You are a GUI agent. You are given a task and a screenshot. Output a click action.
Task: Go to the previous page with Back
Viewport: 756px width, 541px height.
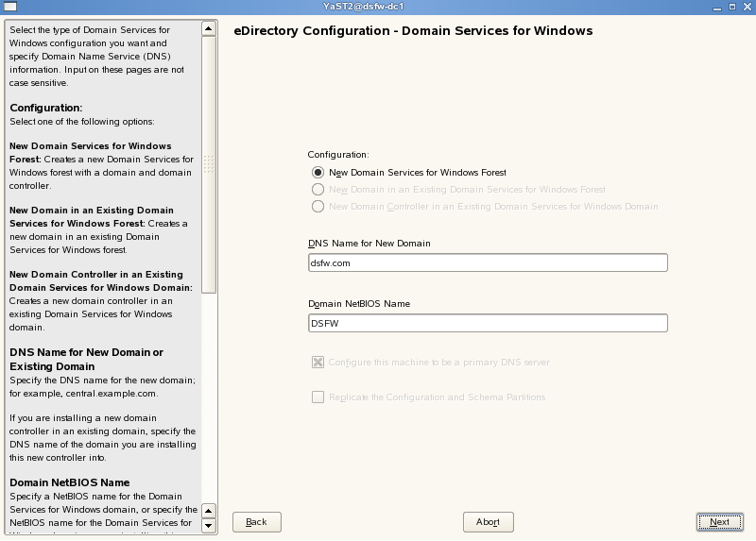tap(257, 522)
